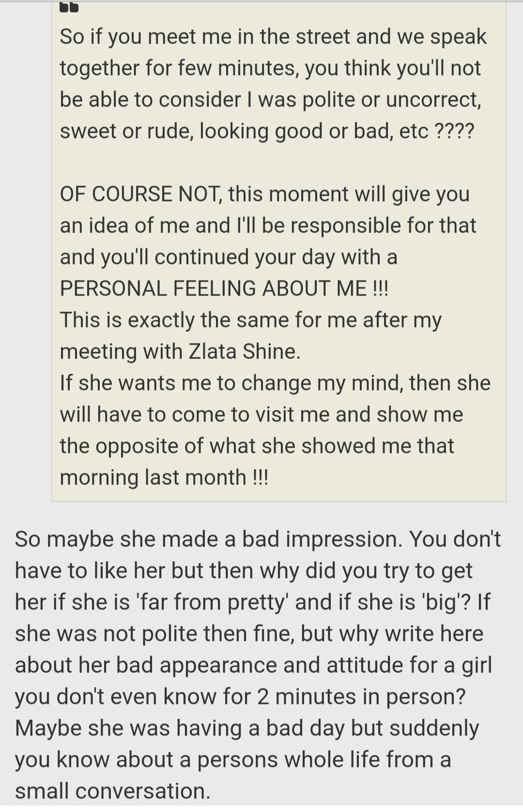
Task: Click the line "sweet or rude, looking good or bad"
Action: [x=267, y=131]
